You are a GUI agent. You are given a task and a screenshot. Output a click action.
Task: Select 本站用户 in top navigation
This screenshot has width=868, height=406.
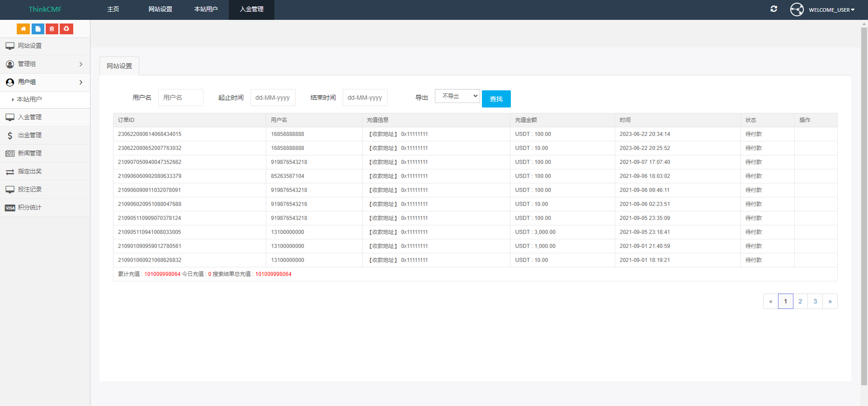206,9
